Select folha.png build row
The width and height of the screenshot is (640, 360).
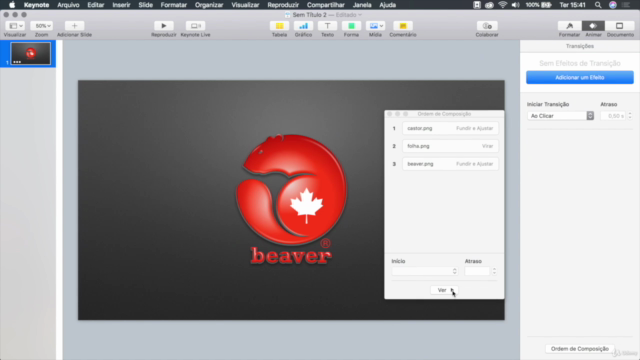click(x=450, y=146)
